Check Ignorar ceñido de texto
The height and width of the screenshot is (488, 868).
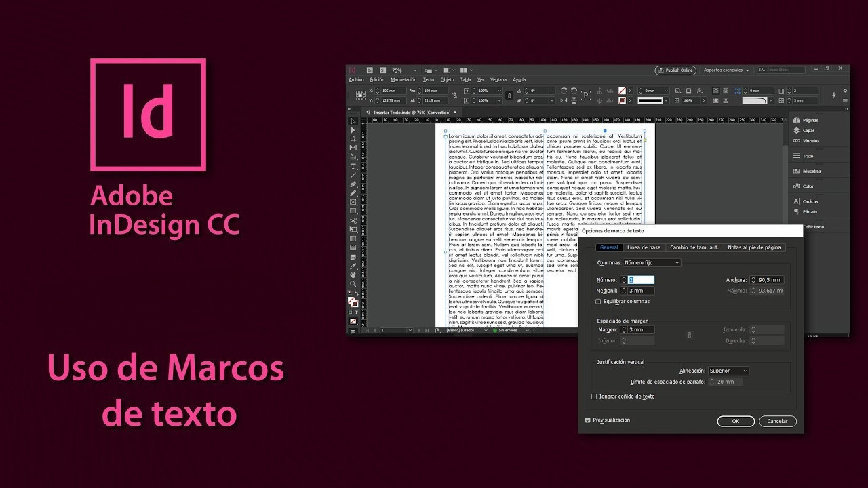(x=595, y=396)
